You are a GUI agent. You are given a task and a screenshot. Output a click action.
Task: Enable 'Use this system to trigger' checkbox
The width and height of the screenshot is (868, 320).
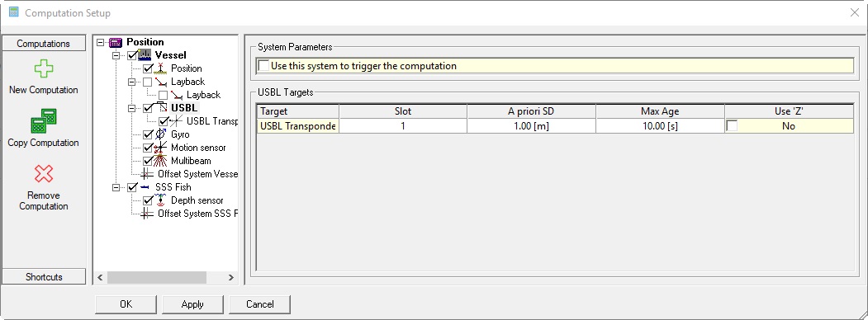[x=264, y=66]
